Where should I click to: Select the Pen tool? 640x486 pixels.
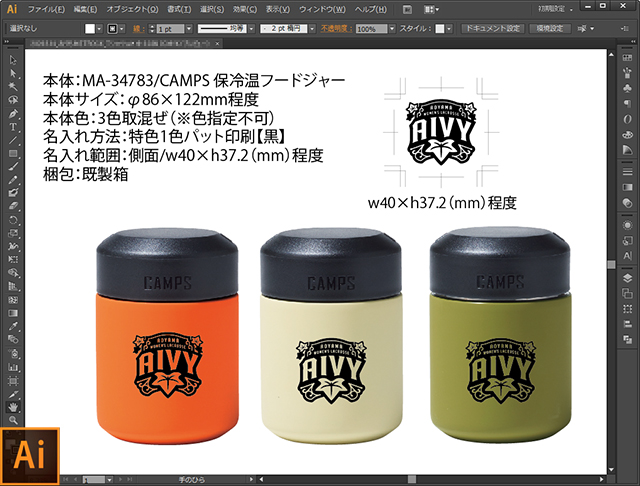tap(12, 114)
